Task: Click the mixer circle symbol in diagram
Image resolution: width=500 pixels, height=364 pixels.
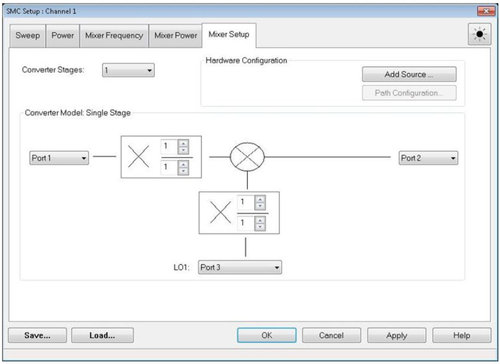Action: click(247, 157)
